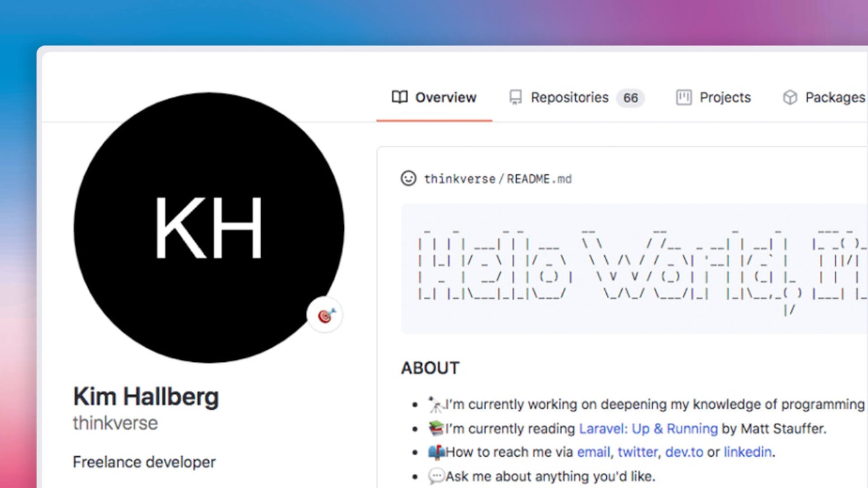Open the dev.to profile link
Screen dimensions: 868x488
coord(684,452)
